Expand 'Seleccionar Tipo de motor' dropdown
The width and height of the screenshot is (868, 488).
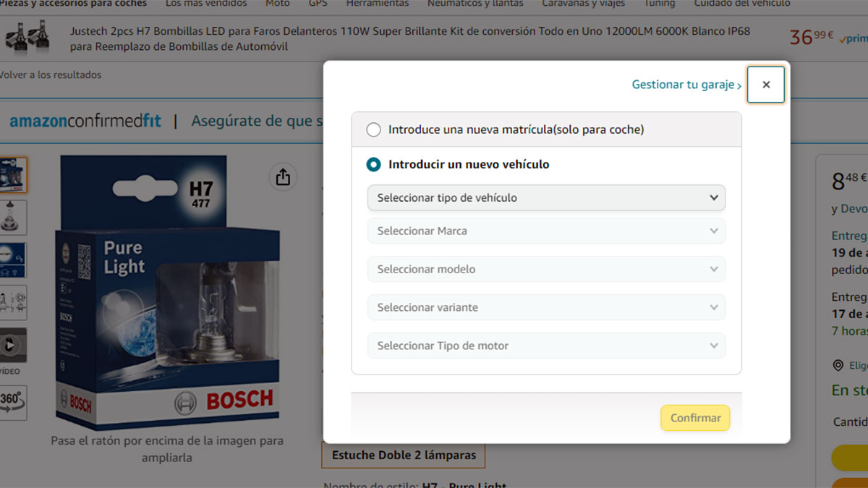pyautogui.click(x=546, y=346)
